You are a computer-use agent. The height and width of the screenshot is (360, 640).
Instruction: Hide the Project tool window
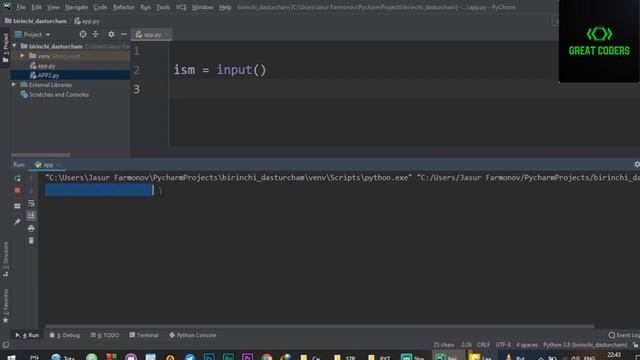point(124,34)
